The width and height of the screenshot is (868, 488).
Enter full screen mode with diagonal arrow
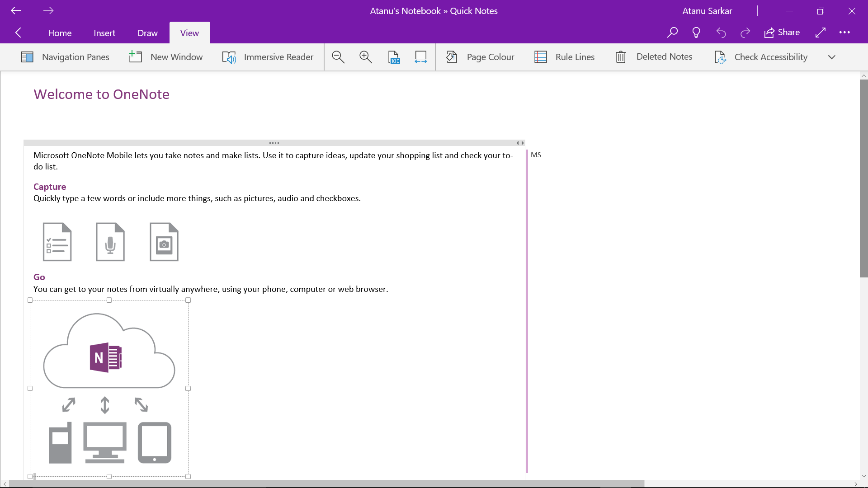(821, 33)
